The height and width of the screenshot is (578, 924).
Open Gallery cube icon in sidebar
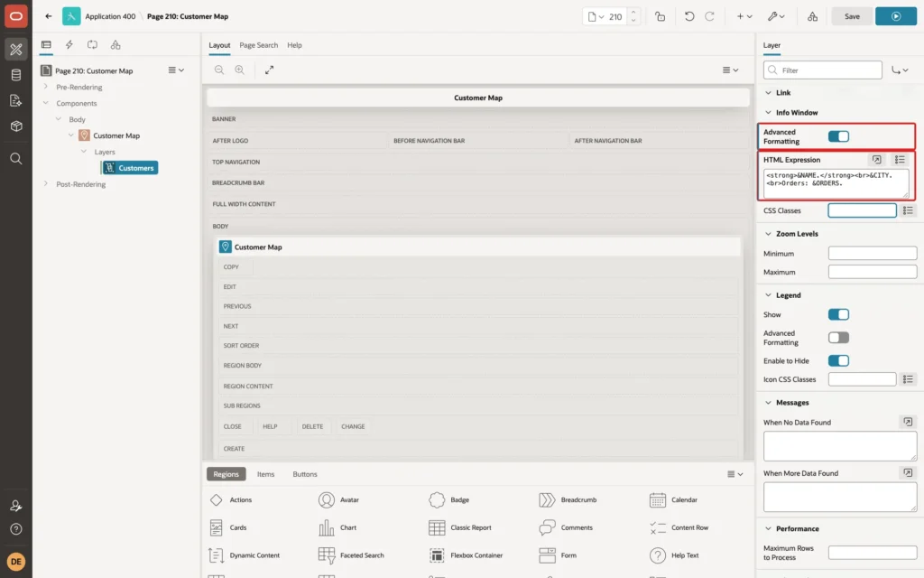(x=16, y=126)
